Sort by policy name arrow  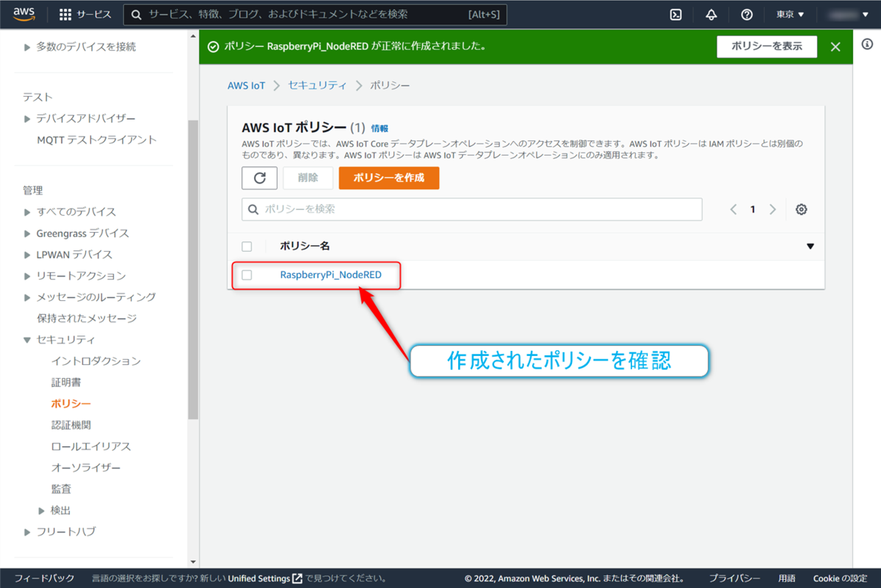tap(811, 247)
